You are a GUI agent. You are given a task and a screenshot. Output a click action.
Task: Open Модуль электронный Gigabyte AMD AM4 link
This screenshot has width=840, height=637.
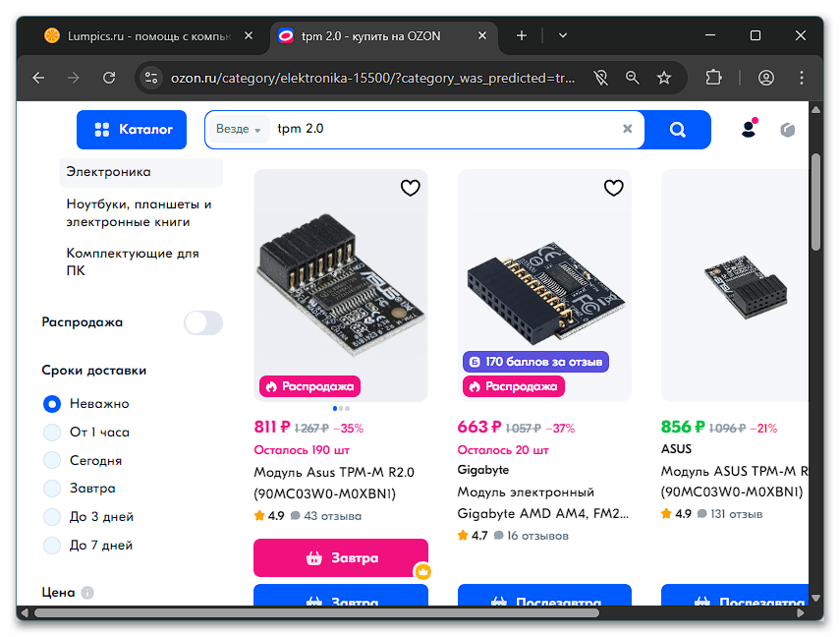[x=542, y=503]
